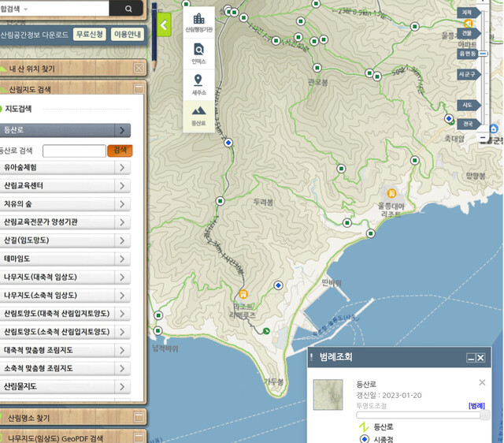Click blue diamond marker near 촛대암
The height and width of the screenshot is (443, 504).
449,118
